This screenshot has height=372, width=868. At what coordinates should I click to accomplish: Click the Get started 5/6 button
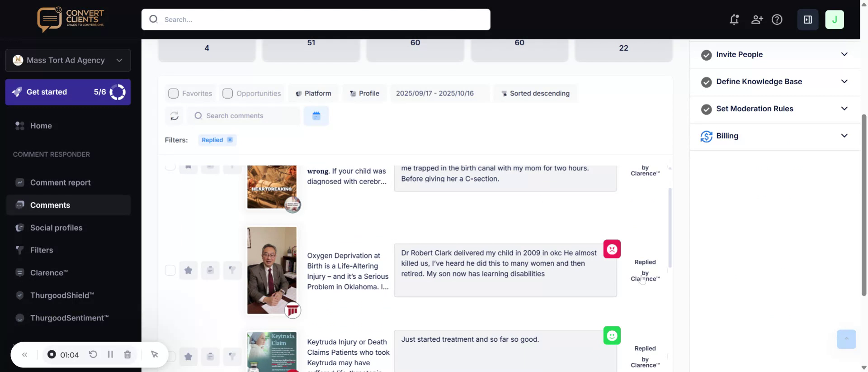click(68, 92)
